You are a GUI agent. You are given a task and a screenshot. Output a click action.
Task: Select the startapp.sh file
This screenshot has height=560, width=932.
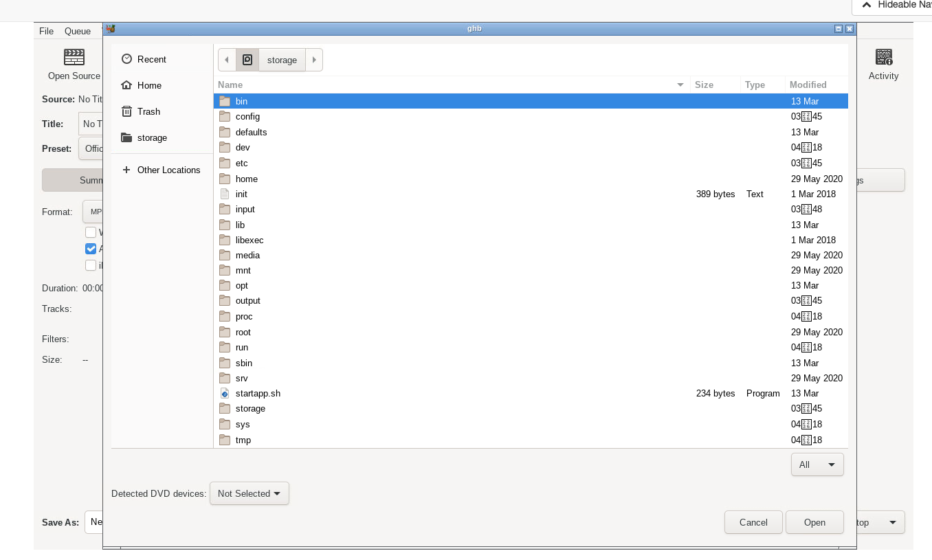[x=258, y=393]
